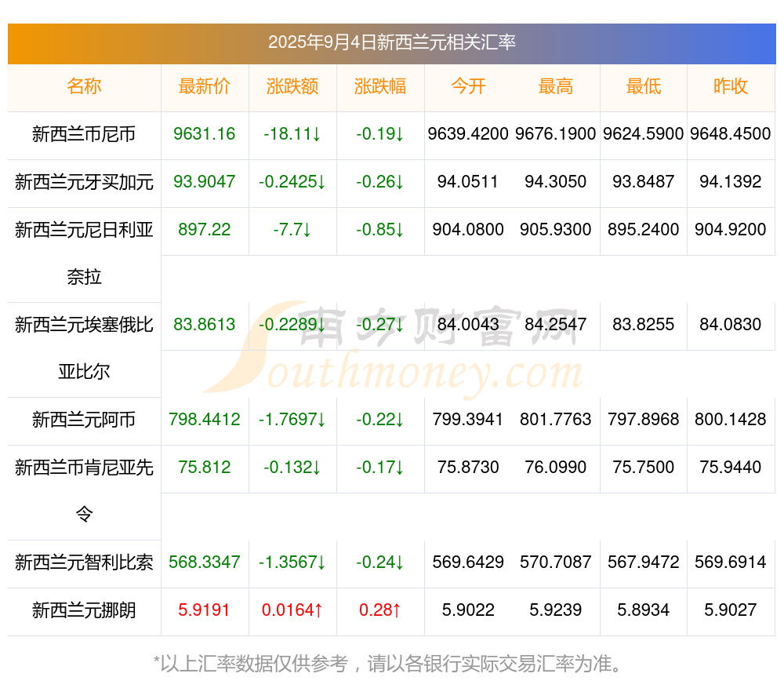This screenshot has width=784, height=688.
Task: Click the low value 9624.5900
Action: pos(644,134)
